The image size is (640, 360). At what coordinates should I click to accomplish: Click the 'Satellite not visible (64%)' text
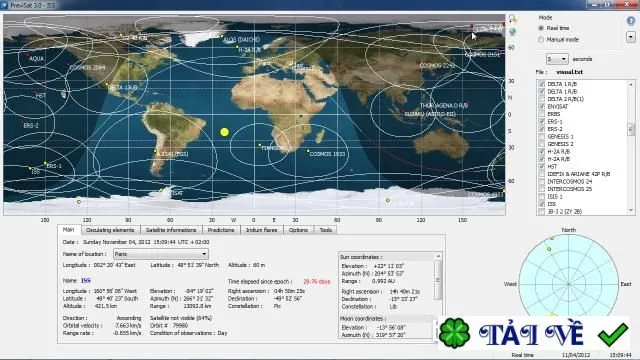181,318
